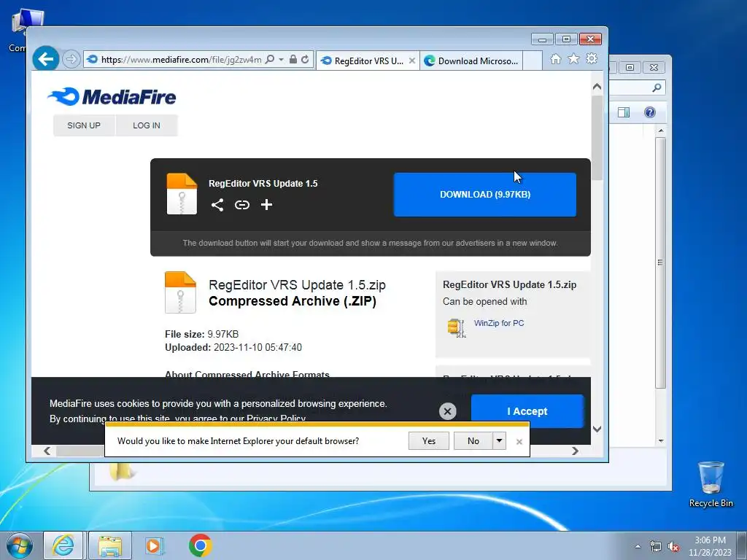The image size is (747, 560).
Task: Click the WinZip application icon
Action: point(457,327)
